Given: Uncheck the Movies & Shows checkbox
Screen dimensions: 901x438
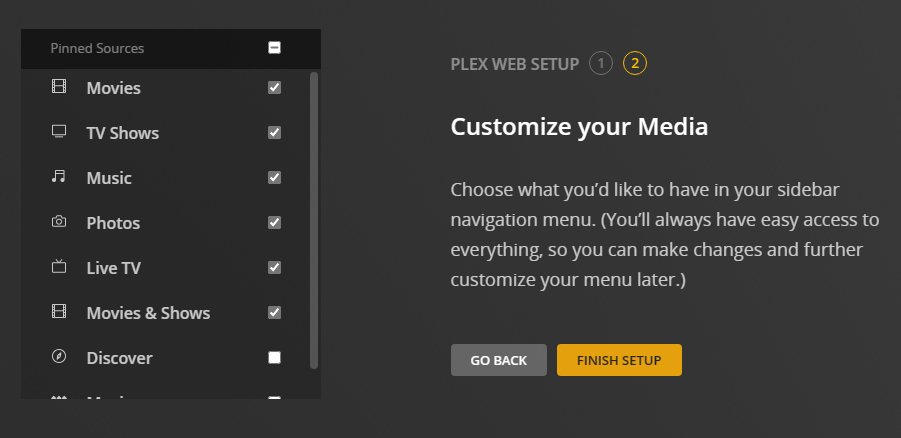Looking at the screenshot, I should [x=275, y=313].
